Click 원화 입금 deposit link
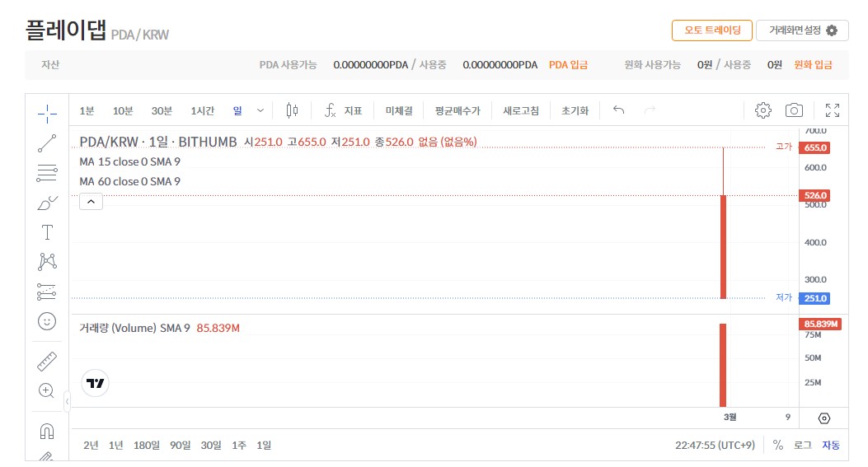Viewport: 868px width, 467px height. tap(814, 65)
